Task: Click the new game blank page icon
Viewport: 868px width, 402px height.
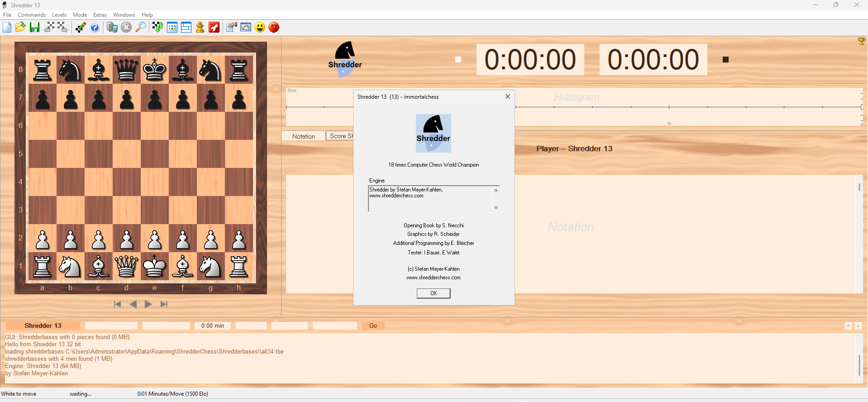Action: pos(7,28)
